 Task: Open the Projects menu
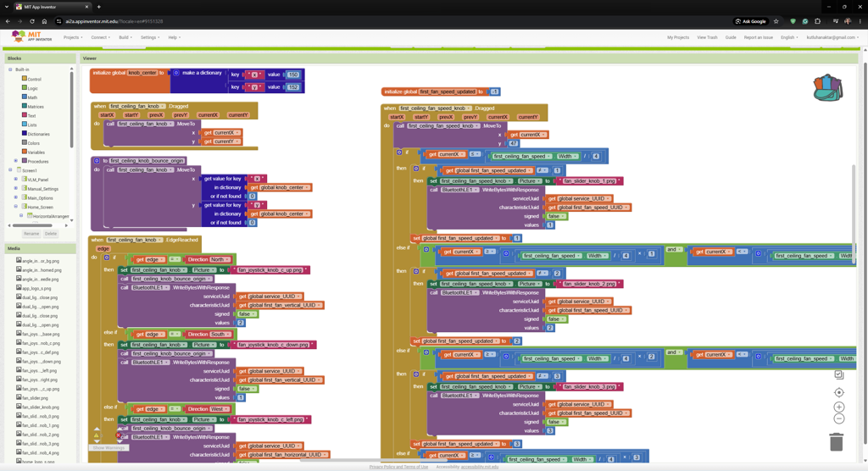(x=73, y=37)
